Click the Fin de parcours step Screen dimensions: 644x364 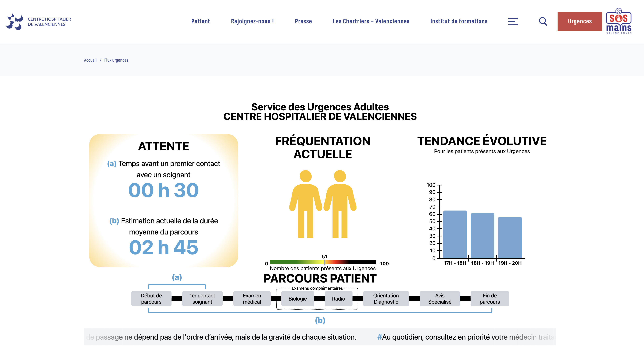[x=489, y=299]
